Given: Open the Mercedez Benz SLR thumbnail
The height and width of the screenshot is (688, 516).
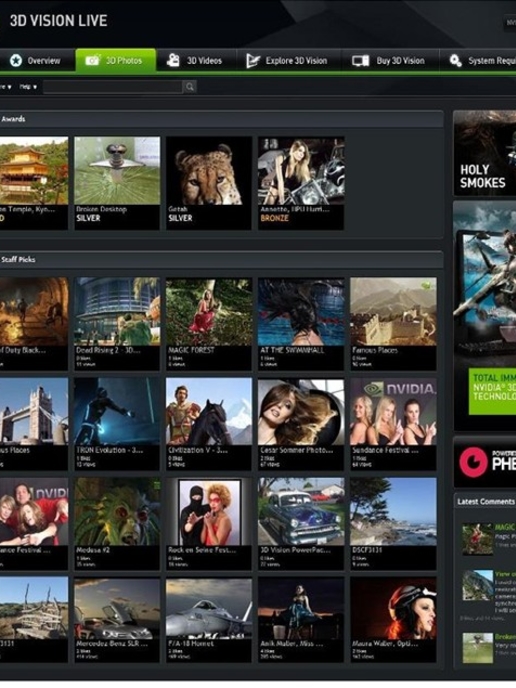Looking at the screenshot, I should click(117, 608).
